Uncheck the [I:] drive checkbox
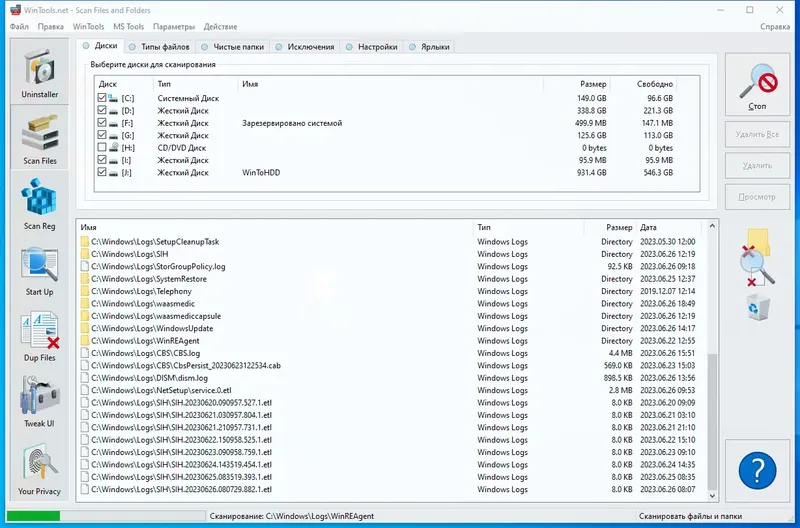 pyautogui.click(x=102, y=160)
